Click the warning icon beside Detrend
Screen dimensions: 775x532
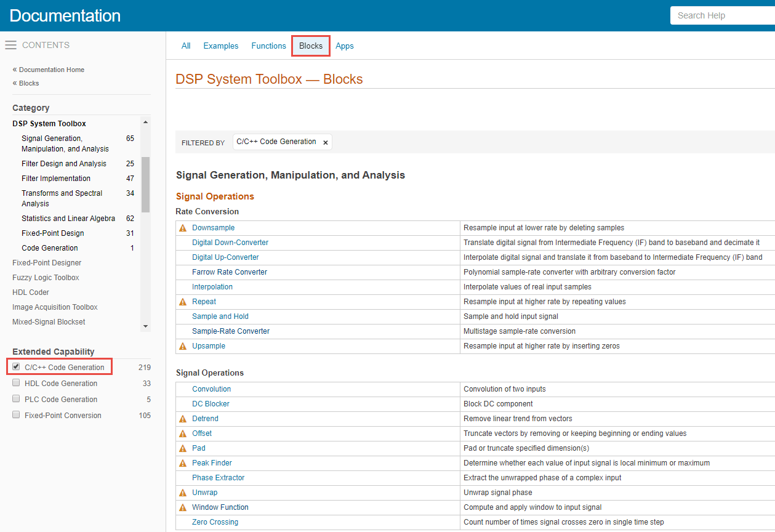[x=183, y=418]
